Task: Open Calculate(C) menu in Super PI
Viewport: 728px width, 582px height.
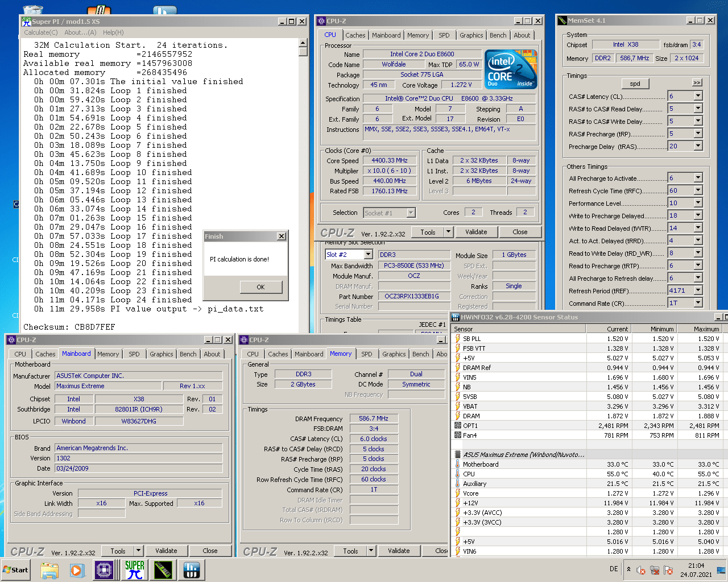Action: 40,32
